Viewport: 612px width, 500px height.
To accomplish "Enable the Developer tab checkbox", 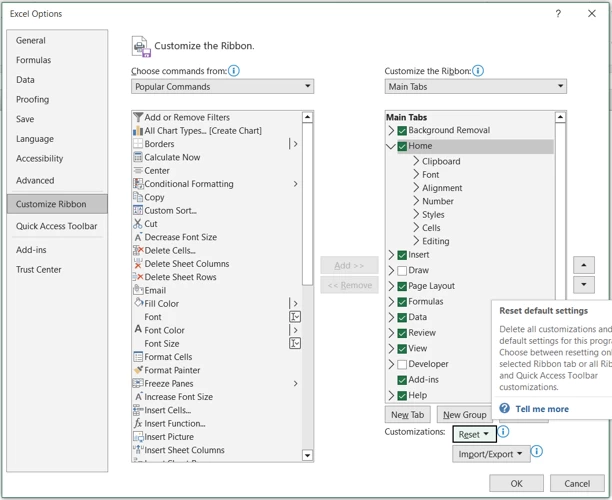I will pos(402,364).
